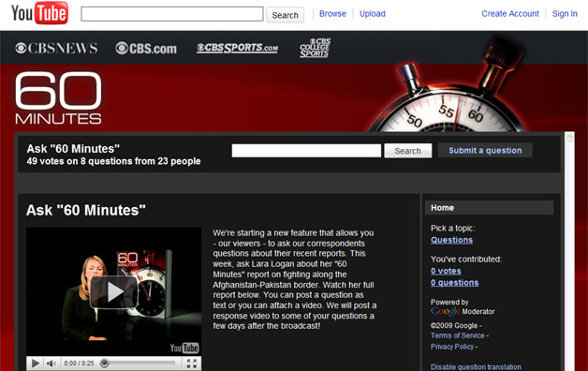Click the YouTube top search field
Viewport: 588px width, 371px height.
tap(172, 14)
